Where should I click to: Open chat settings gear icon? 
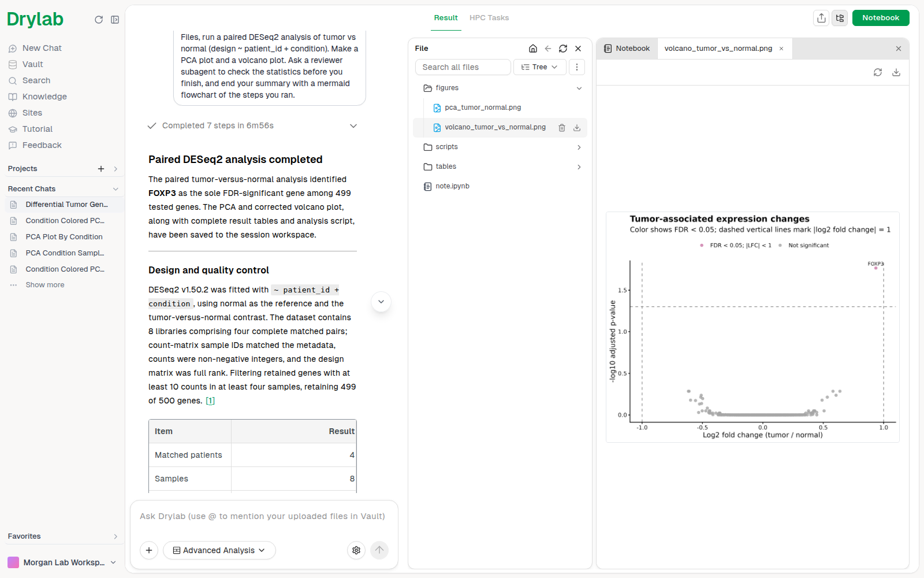click(356, 550)
